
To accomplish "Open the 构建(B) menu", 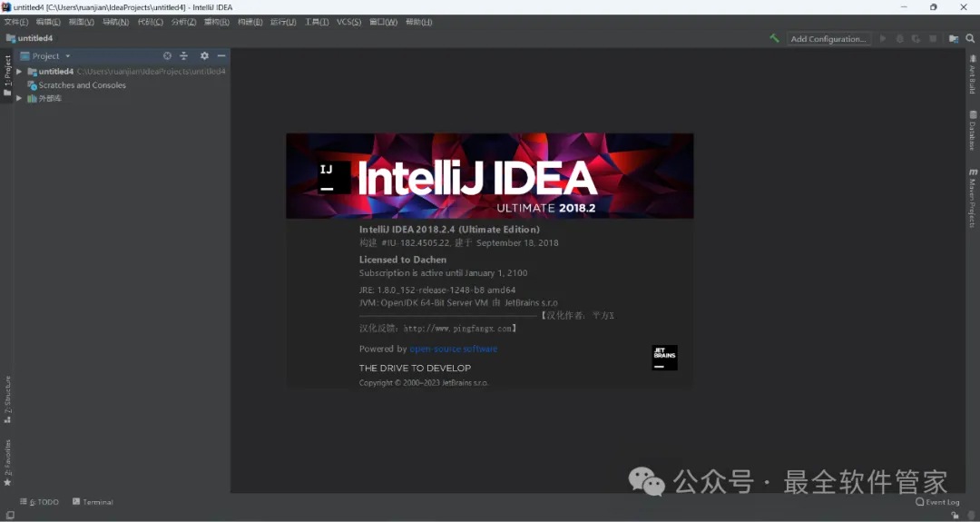I will 250,22.
